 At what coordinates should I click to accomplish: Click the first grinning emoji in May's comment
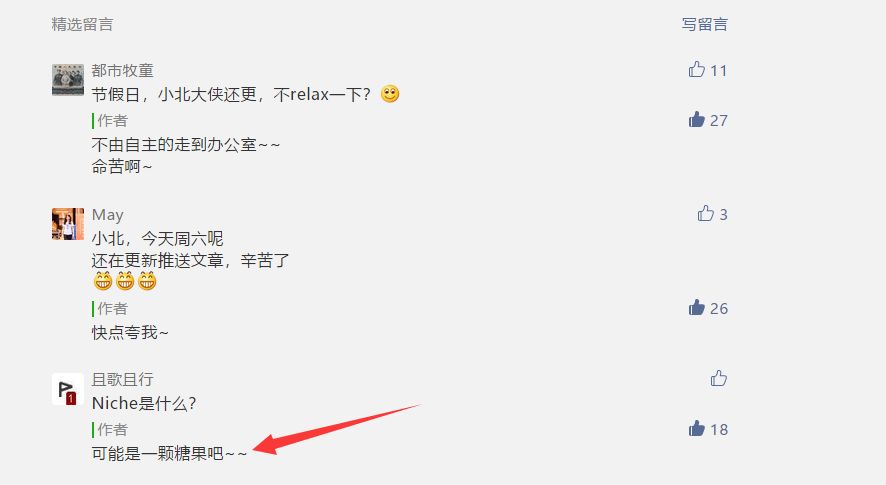point(103,281)
